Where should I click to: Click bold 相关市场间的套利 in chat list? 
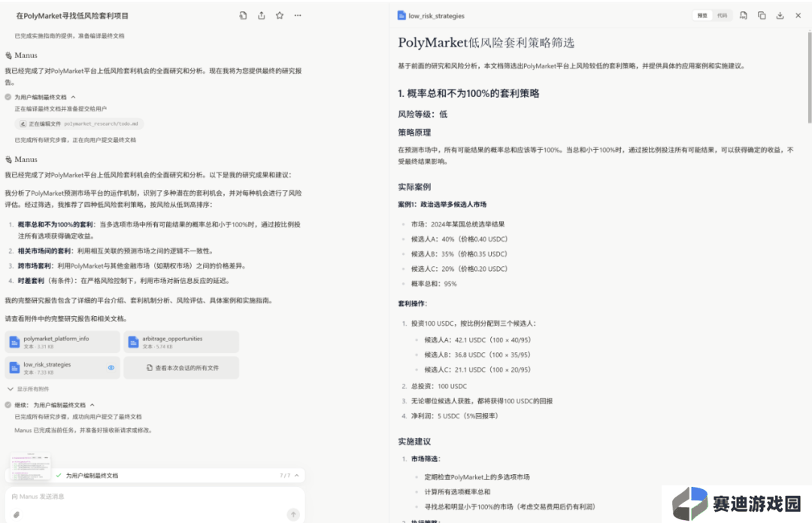point(44,251)
